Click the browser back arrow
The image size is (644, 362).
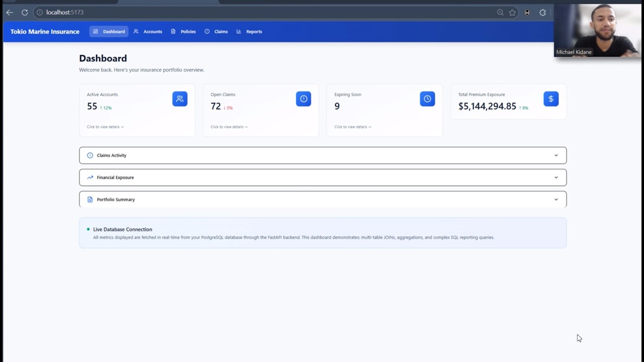point(10,12)
